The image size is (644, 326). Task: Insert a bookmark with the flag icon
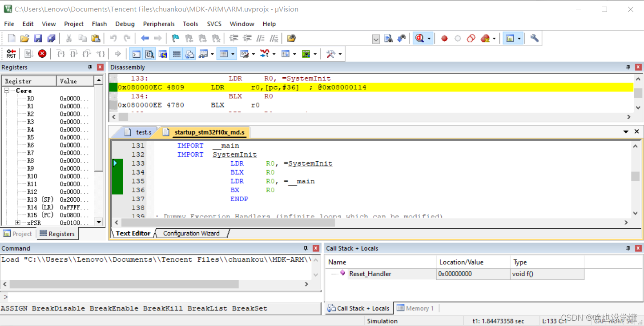[176, 38]
